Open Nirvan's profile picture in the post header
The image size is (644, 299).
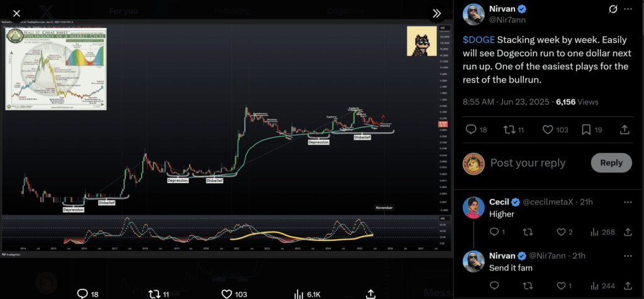[473, 14]
